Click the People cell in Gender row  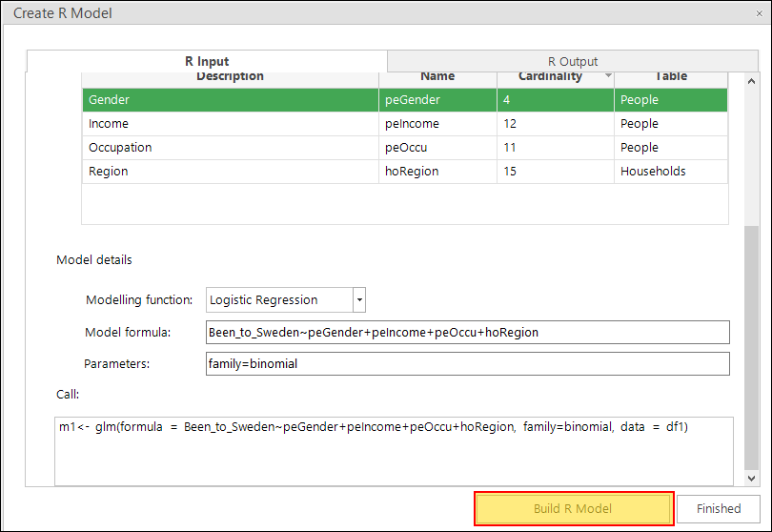tap(671, 100)
